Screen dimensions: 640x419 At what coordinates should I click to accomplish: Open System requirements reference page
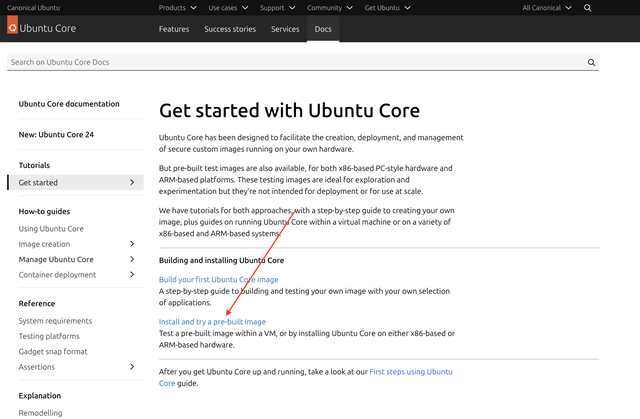point(55,321)
